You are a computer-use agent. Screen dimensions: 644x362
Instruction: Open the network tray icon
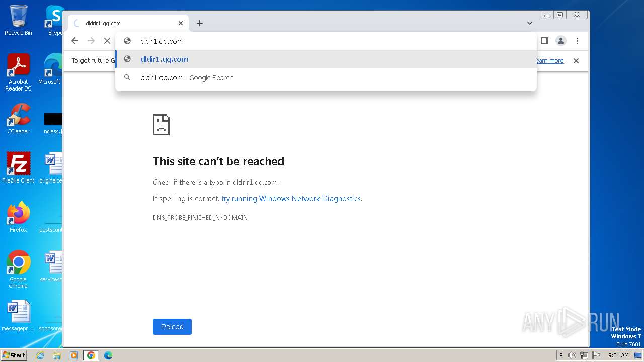coord(584,355)
